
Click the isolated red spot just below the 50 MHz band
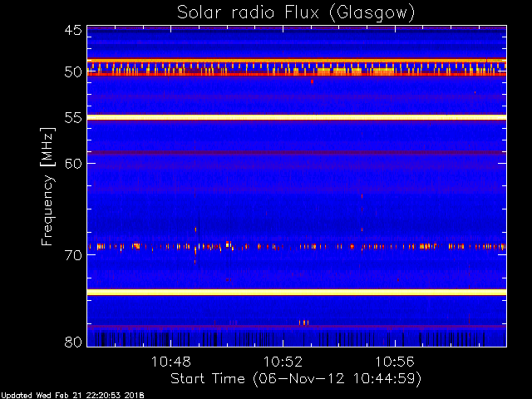313,81
